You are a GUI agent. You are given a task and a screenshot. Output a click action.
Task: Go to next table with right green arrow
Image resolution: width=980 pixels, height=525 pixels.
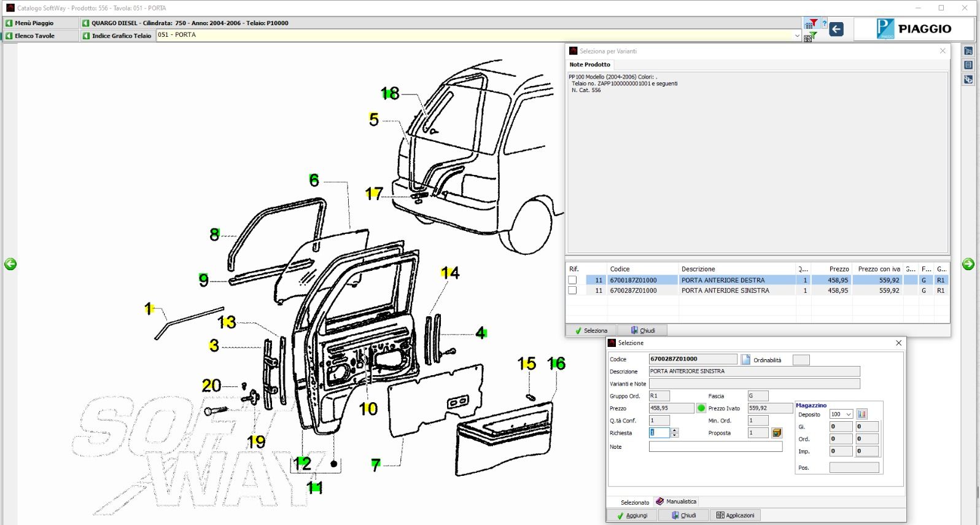click(968, 264)
